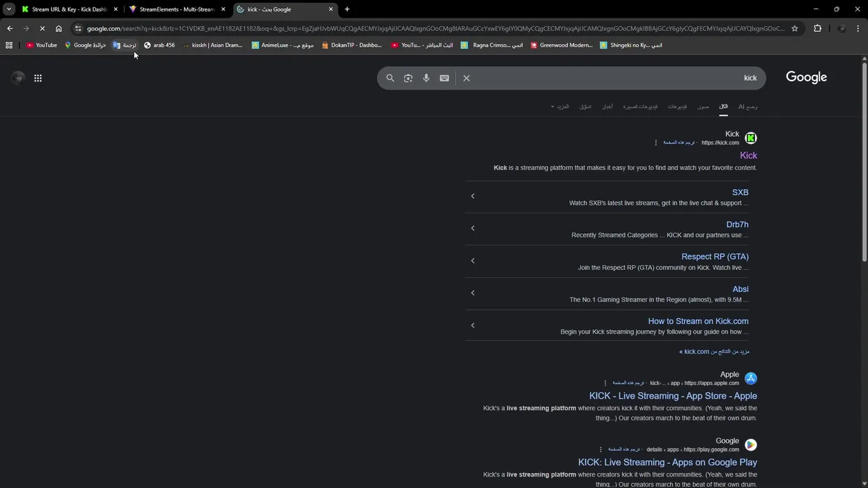Start voice search with microphone icon
Viewport: 868px width, 488px height.
pyautogui.click(x=426, y=78)
